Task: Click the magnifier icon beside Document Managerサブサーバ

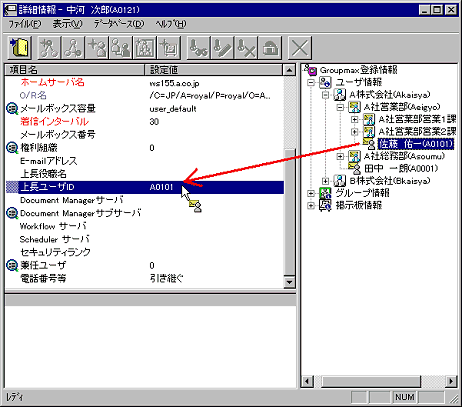Action: [x=12, y=213]
